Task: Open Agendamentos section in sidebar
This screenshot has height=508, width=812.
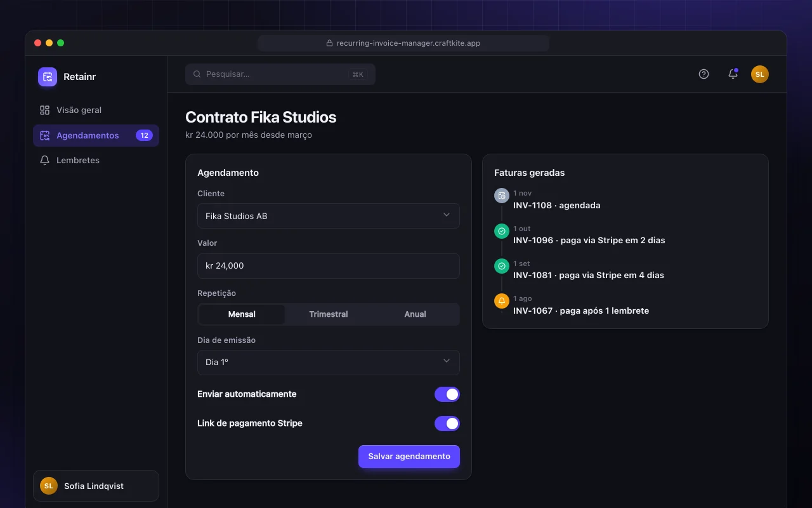Action: (96, 135)
